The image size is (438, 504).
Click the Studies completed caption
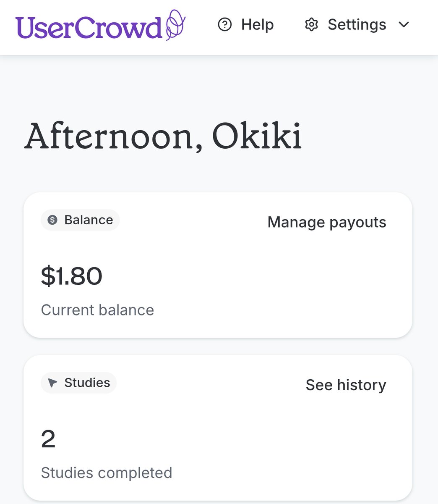107,473
